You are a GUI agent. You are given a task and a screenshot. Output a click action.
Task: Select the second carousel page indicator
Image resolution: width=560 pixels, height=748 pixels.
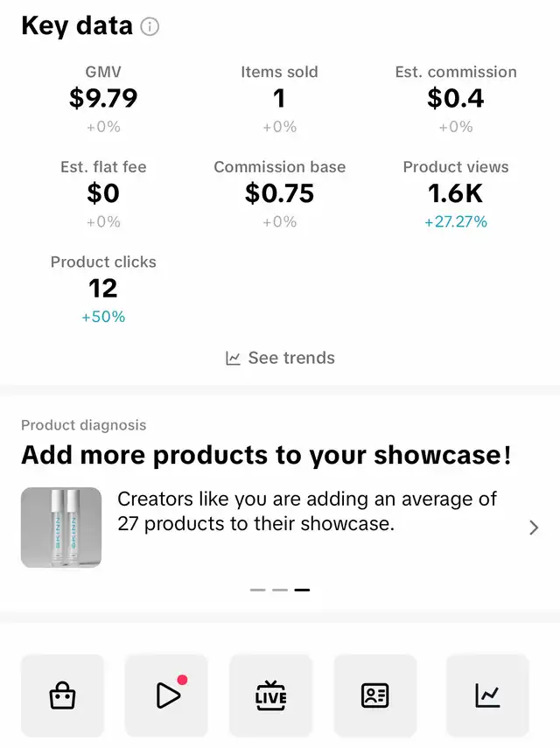point(280,591)
